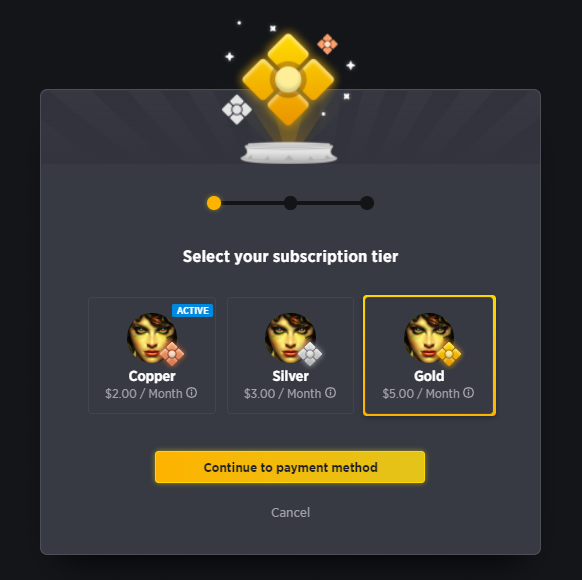Click the small copper flower emblem at top
Viewport: 582px width, 580px height.
327,44
